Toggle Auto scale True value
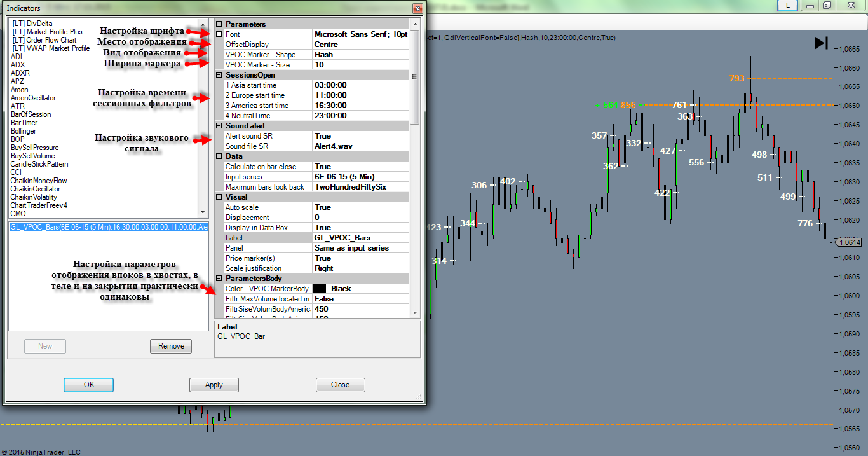 pos(361,207)
